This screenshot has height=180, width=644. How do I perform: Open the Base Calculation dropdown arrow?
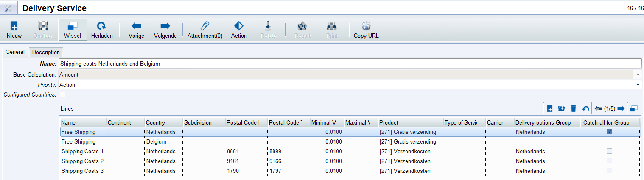point(637,75)
